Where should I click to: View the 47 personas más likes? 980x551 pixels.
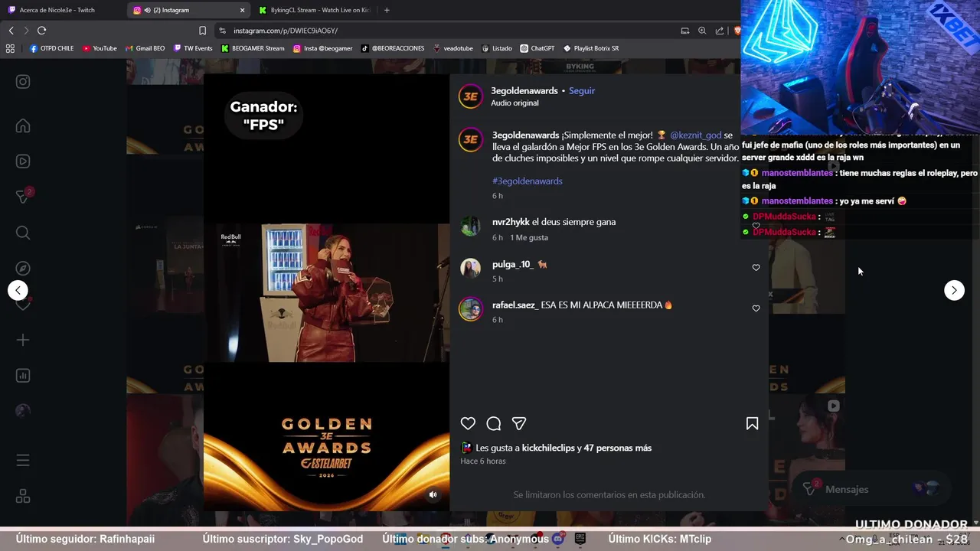tap(618, 448)
